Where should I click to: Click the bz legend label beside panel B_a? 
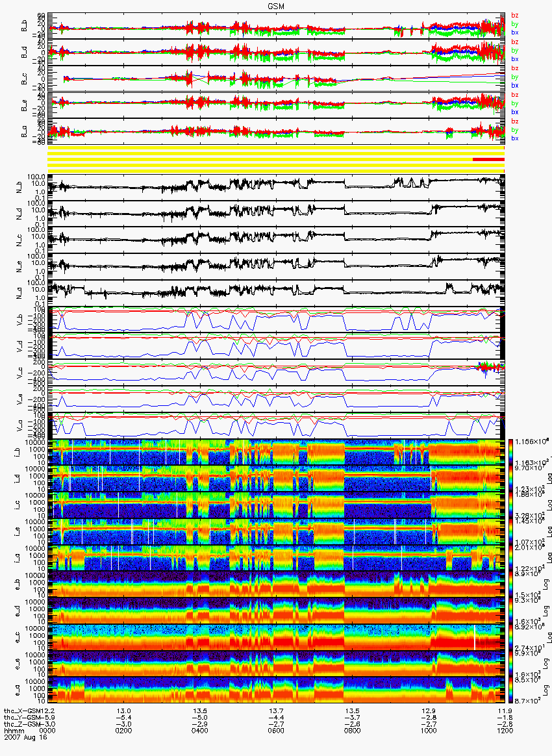point(514,121)
